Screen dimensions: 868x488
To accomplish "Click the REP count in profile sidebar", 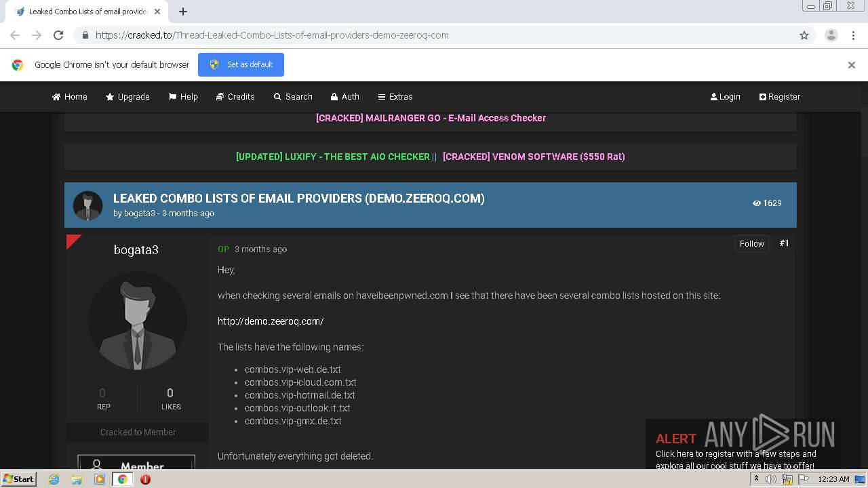I will 102,393.
